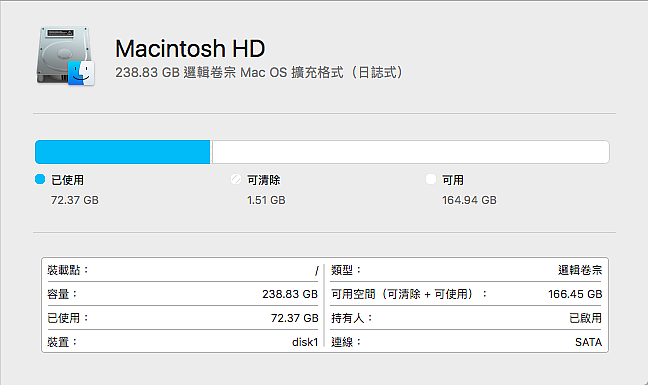648x385 pixels.
Task: Click the striped 可清除 legend dot
Action: [x=236, y=179]
